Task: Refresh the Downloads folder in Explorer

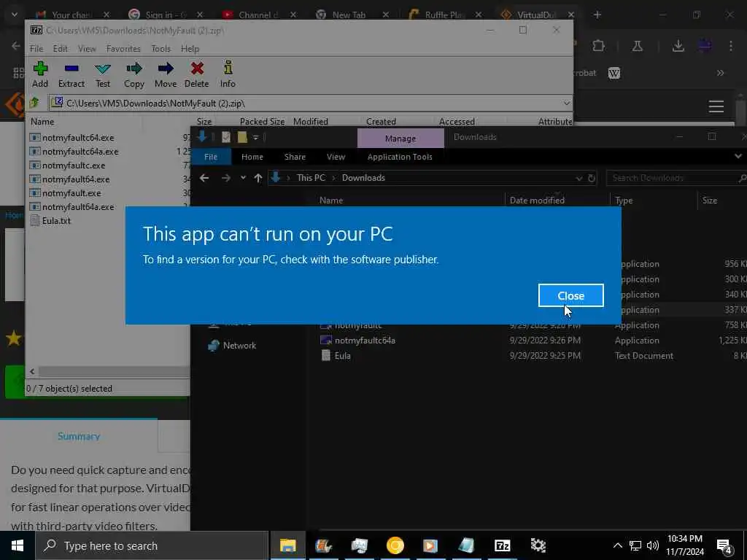Action: point(591,178)
